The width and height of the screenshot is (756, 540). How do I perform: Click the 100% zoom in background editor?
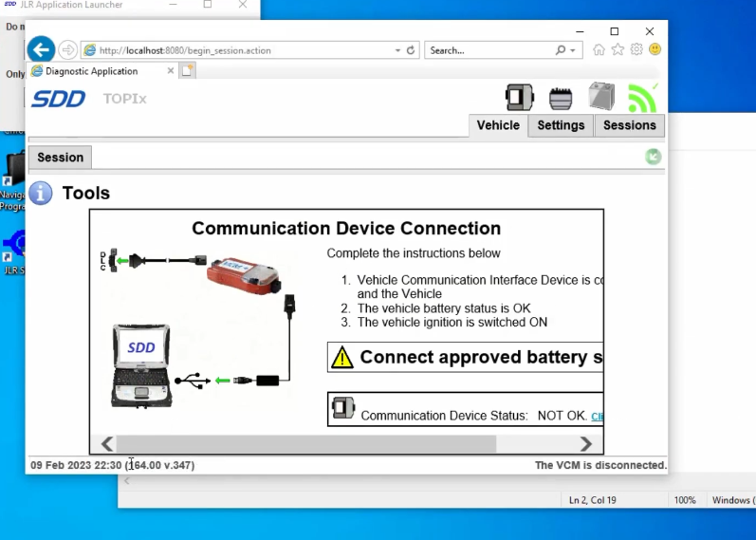pyautogui.click(x=685, y=500)
